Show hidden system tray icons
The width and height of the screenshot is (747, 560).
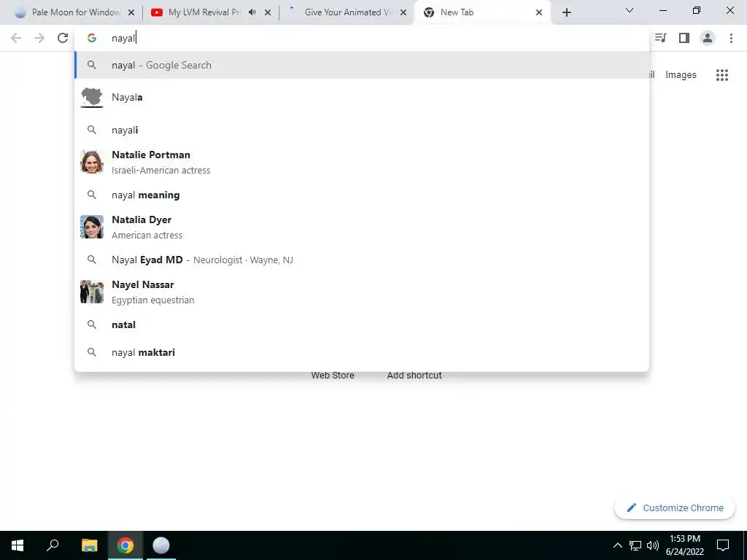[617, 545]
